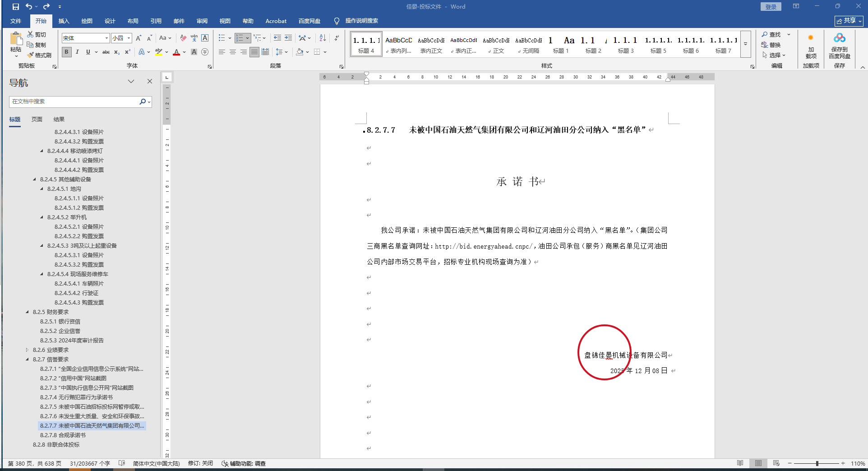Increase paragraph indent
The height and width of the screenshot is (471, 868).
(x=288, y=38)
